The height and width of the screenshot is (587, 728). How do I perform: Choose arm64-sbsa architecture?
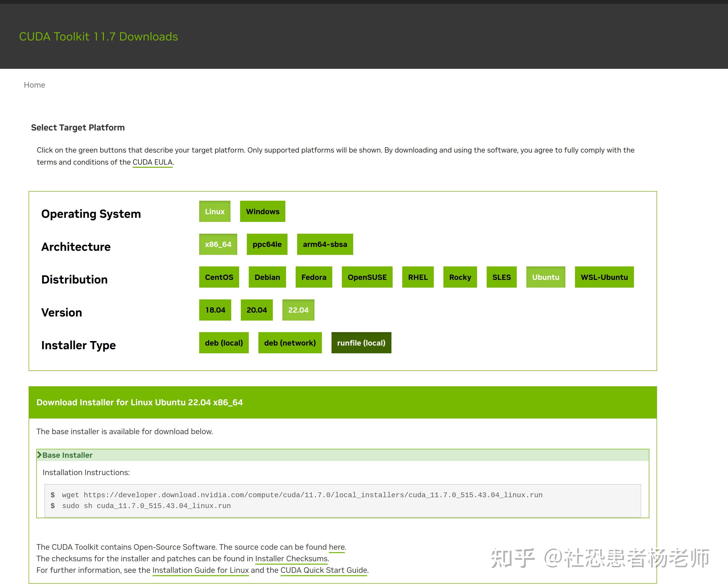click(x=325, y=244)
